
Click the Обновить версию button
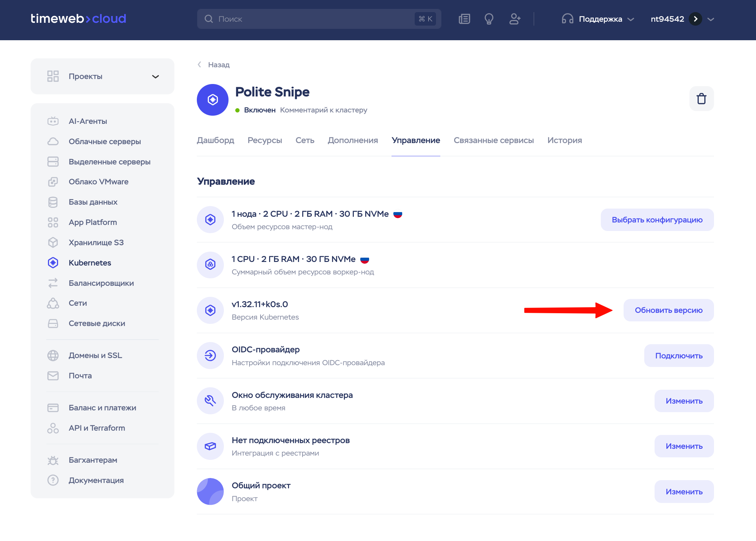tap(668, 310)
